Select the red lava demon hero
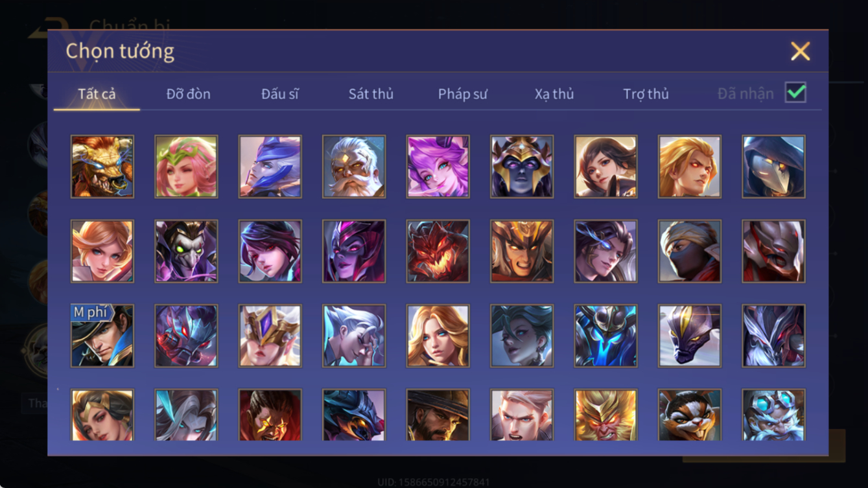Image resolution: width=868 pixels, height=488 pixels. [438, 251]
